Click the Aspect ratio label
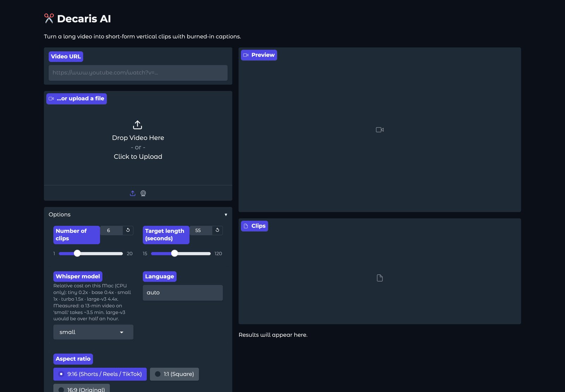This screenshot has height=392, width=565. coord(73,359)
